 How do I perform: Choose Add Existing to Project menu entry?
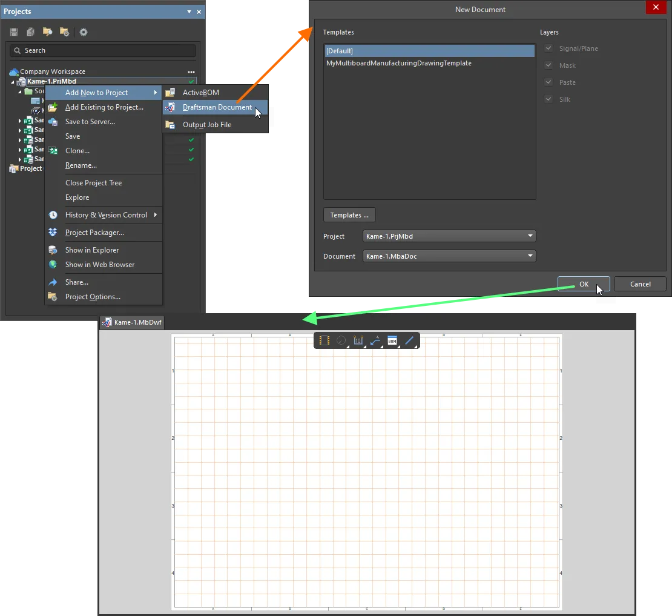(x=104, y=107)
